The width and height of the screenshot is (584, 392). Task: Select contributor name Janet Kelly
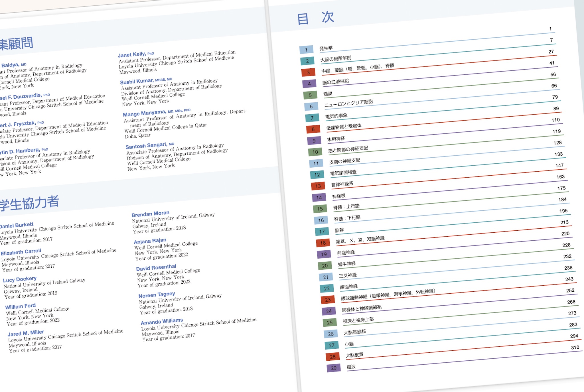point(132,54)
